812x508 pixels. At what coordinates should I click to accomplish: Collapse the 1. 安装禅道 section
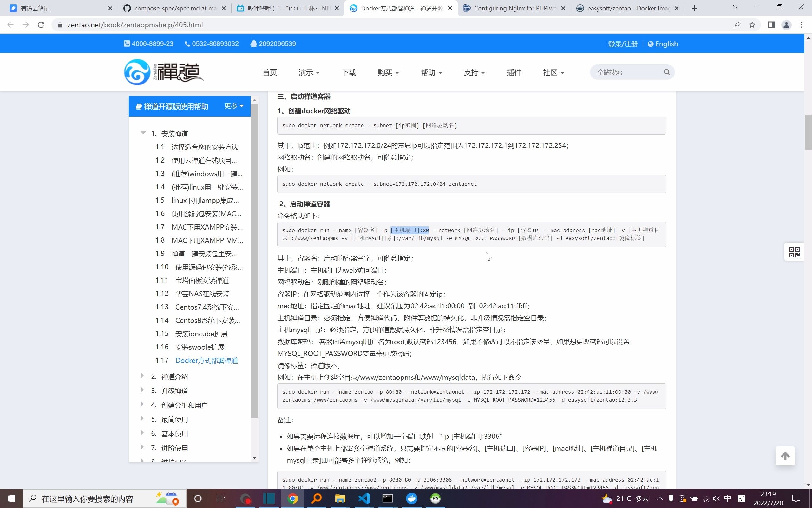click(143, 133)
